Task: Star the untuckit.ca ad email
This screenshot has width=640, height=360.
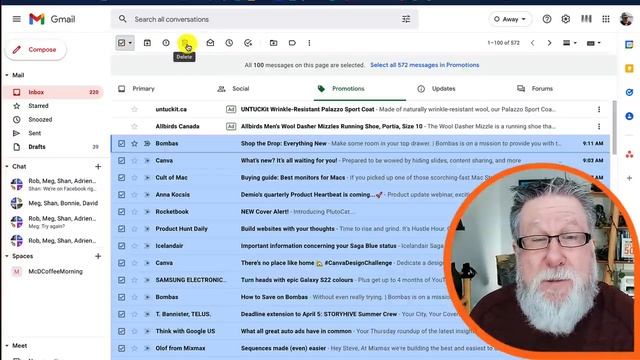Action: (134, 109)
